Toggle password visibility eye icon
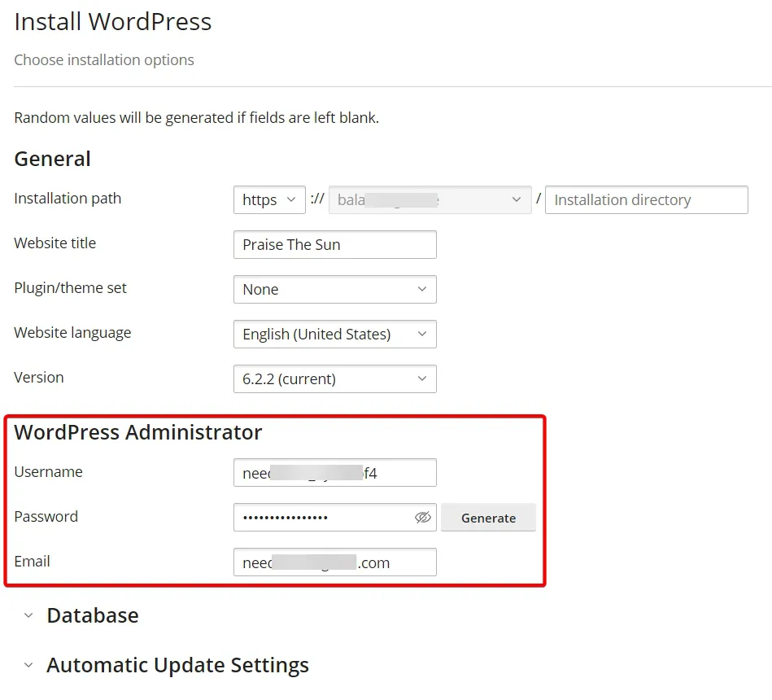772x700 pixels. (x=423, y=517)
